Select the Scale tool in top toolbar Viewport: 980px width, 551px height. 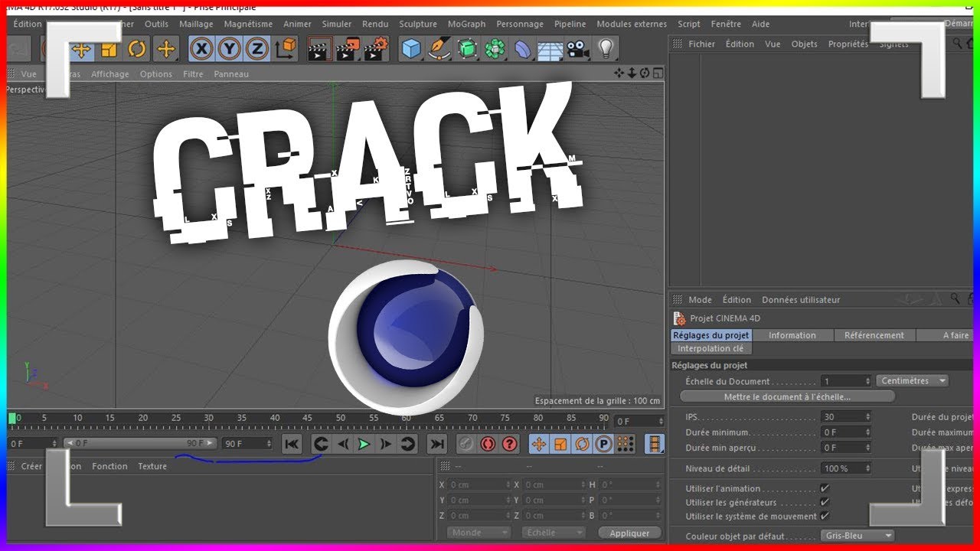109,50
